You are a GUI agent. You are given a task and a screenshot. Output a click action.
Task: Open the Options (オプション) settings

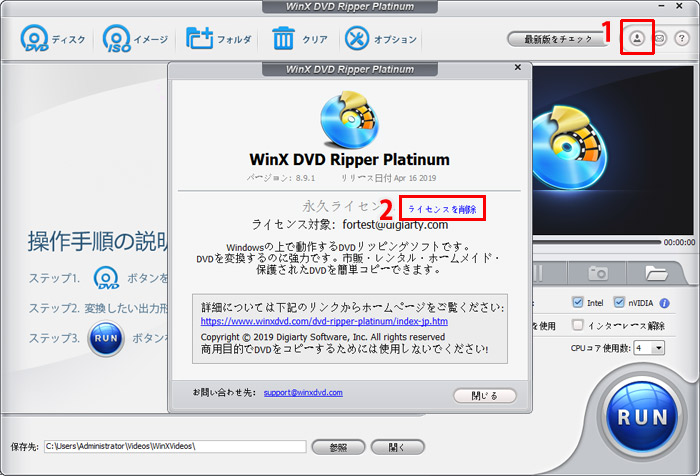381,39
